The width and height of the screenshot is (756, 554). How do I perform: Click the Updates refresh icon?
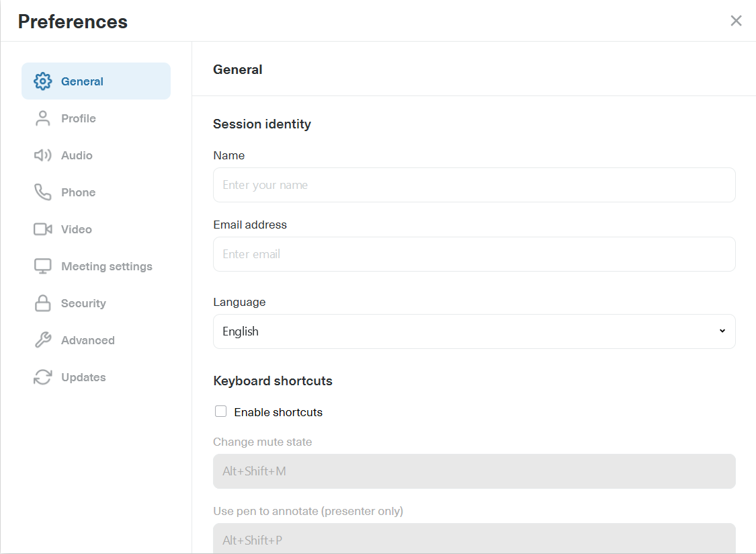click(42, 377)
